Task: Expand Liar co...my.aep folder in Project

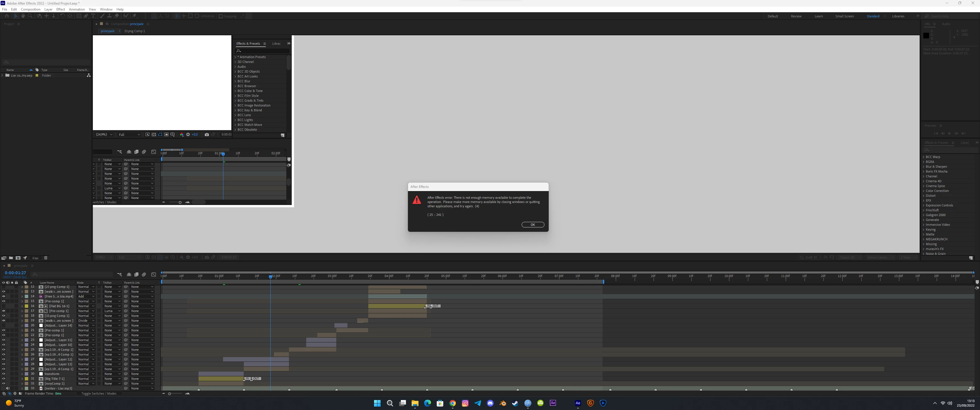Action: point(3,75)
